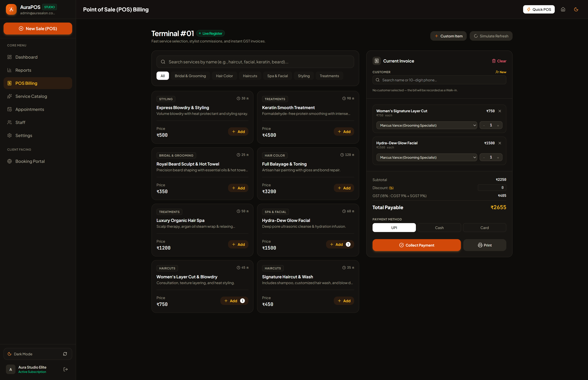The width and height of the screenshot is (588, 380).
Task: Filter by Spa & Facial category
Action: [278, 76]
